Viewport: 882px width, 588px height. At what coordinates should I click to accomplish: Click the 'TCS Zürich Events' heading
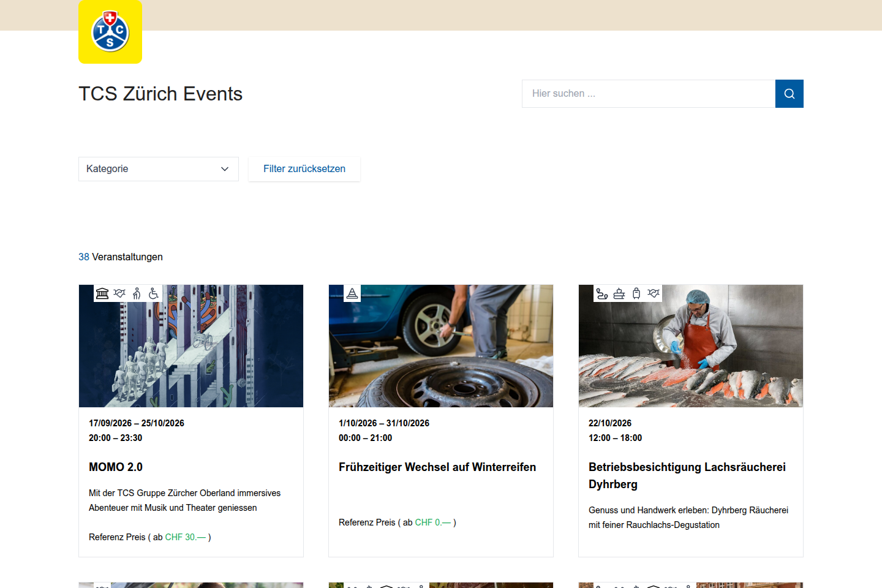[160, 94]
